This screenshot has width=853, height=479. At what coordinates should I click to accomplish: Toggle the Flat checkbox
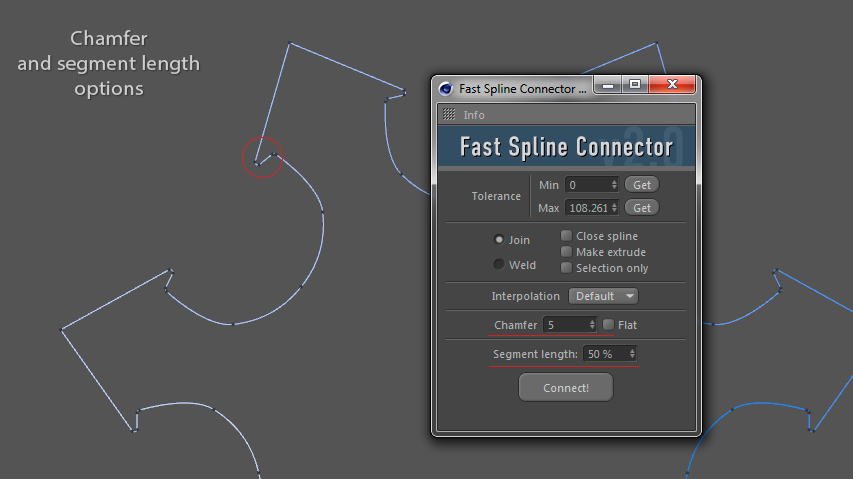pyautogui.click(x=608, y=325)
